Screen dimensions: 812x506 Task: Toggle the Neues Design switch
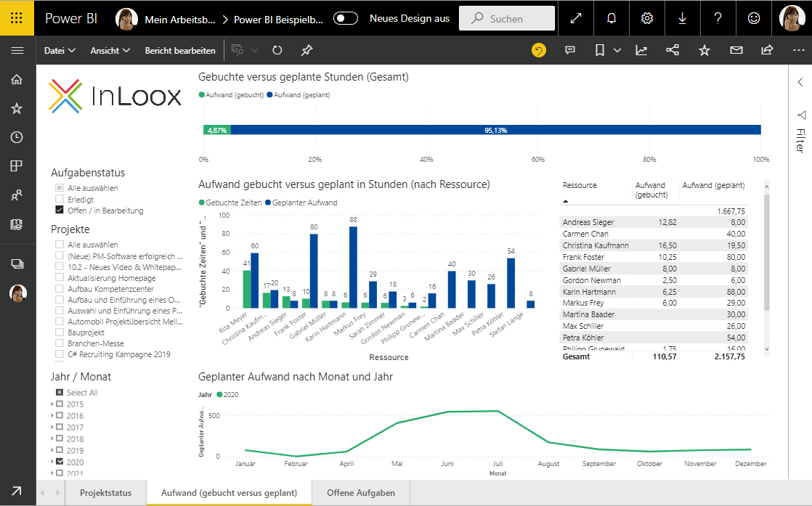[x=346, y=19]
